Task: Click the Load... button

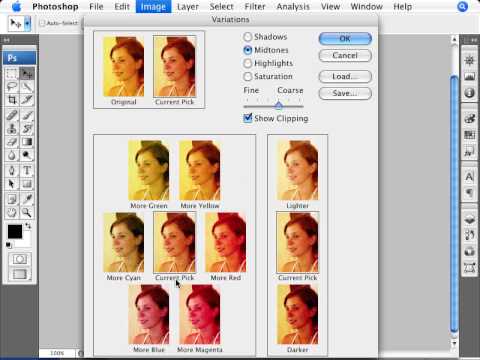Action: [345, 76]
